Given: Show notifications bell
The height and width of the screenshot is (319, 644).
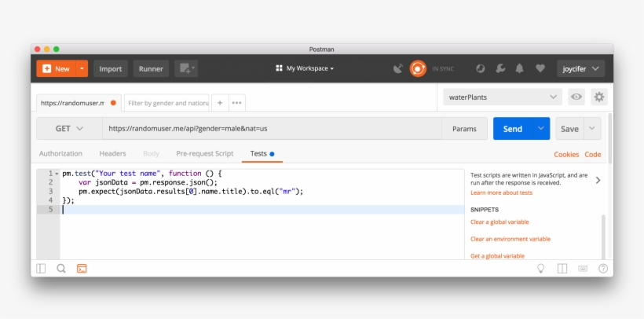Looking at the screenshot, I should point(520,68).
